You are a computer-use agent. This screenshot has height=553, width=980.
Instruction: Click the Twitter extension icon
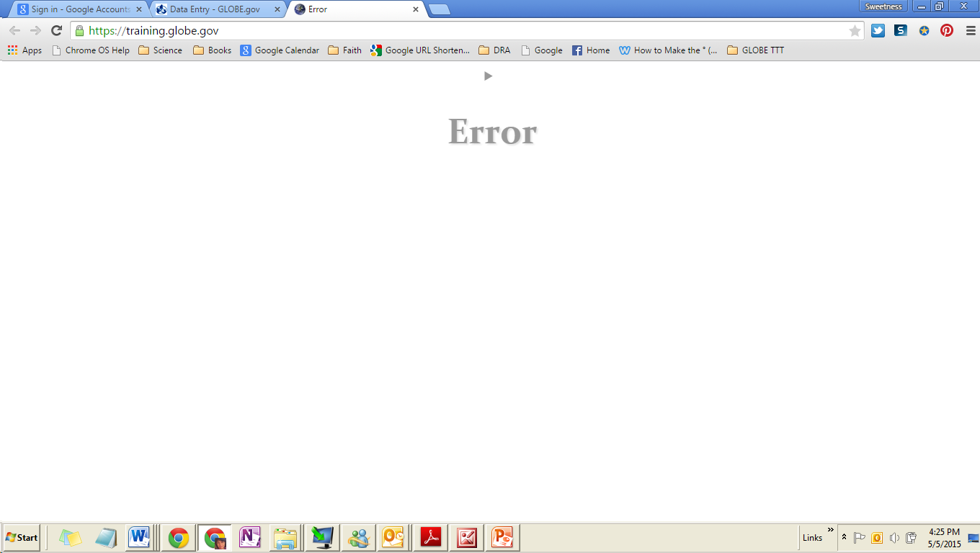(x=878, y=30)
